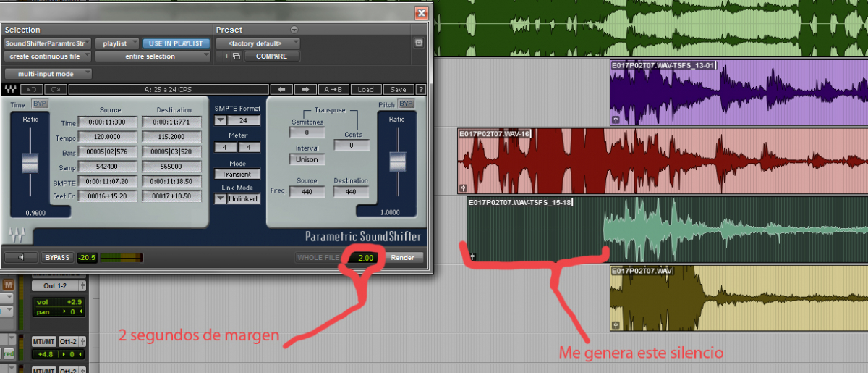Click the copy settings icon beside plus
868x373 pixels.
click(237, 56)
